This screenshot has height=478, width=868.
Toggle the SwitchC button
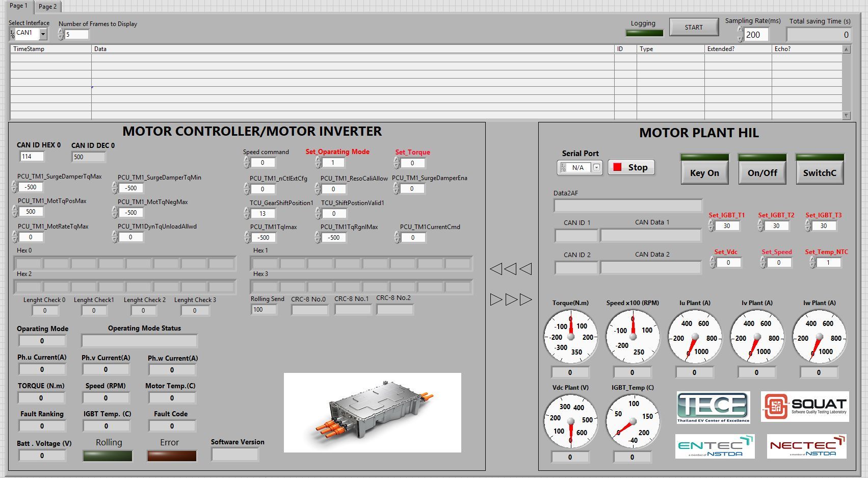[x=819, y=173]
